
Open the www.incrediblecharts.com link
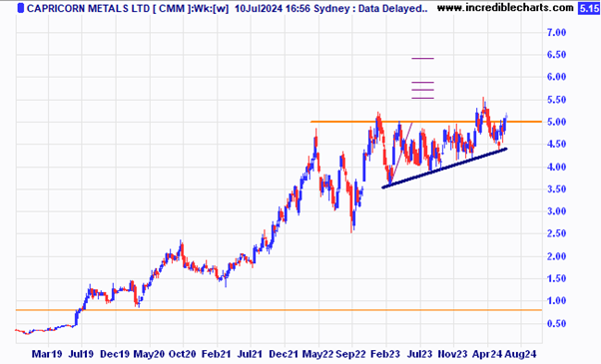(x=505, y=7)
